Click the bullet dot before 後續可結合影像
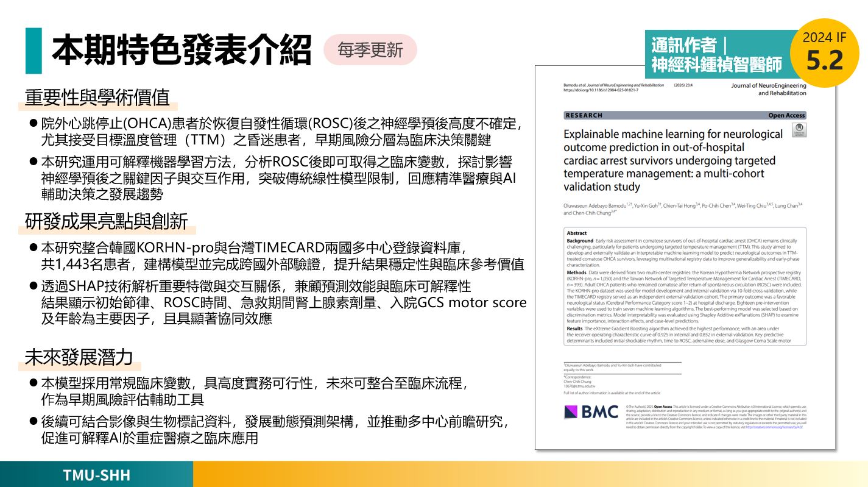The height and width of the screenshot is (487, 868). click(34, 422)
